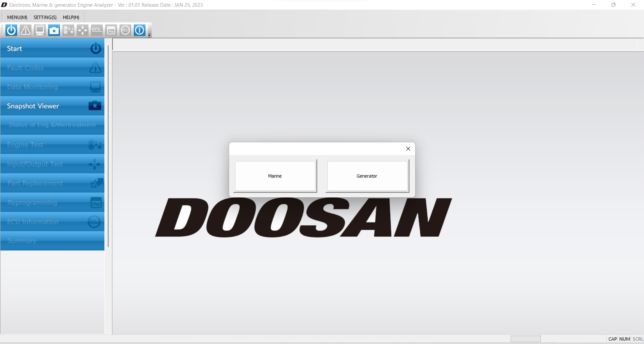Screen dimensions: 644x344
Task: Expand the toolbar overflow options arrow
Action: pos(150,35)
